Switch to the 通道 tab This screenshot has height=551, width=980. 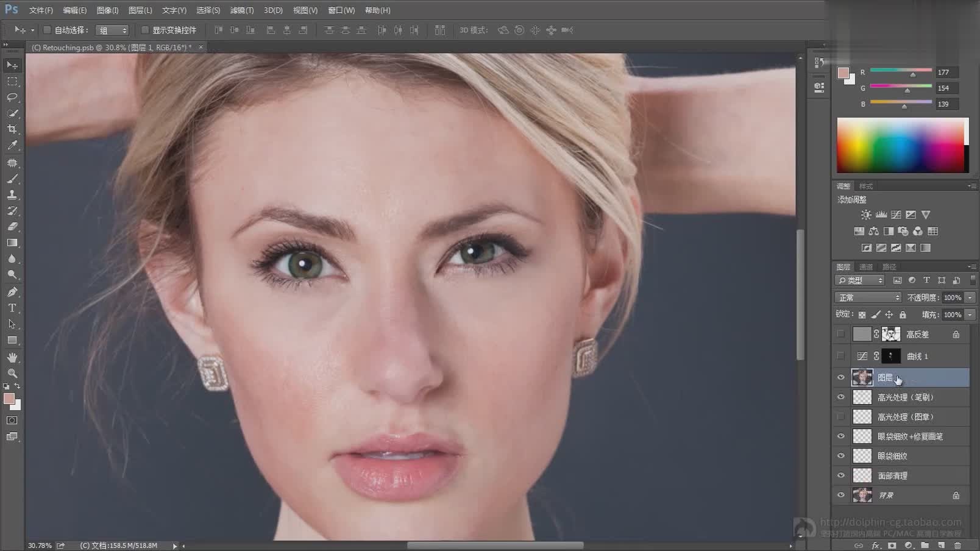(866, 267)
